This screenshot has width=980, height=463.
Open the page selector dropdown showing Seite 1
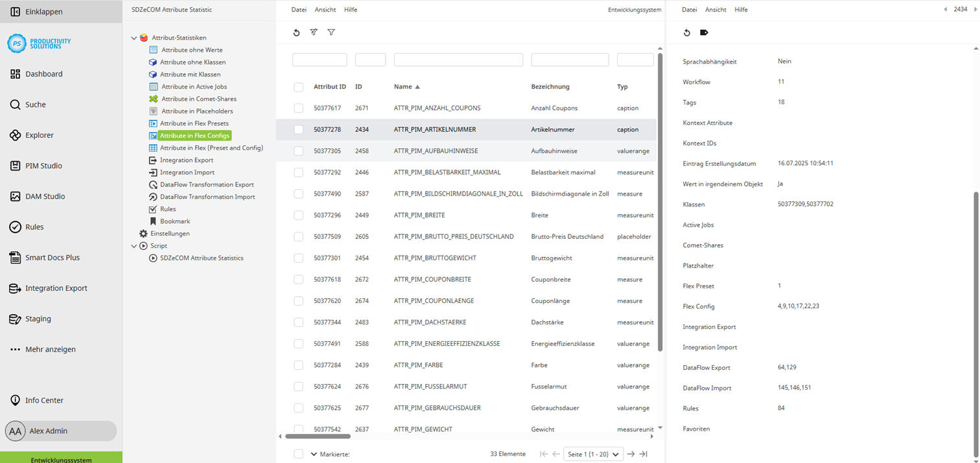pyautogui.click(x=592, y=454)
